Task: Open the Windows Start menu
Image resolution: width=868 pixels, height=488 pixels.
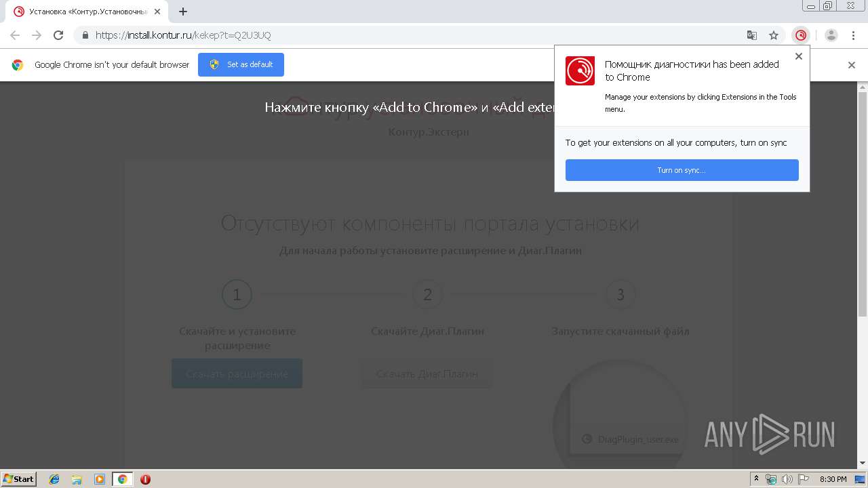Action: tap(18, 479)
